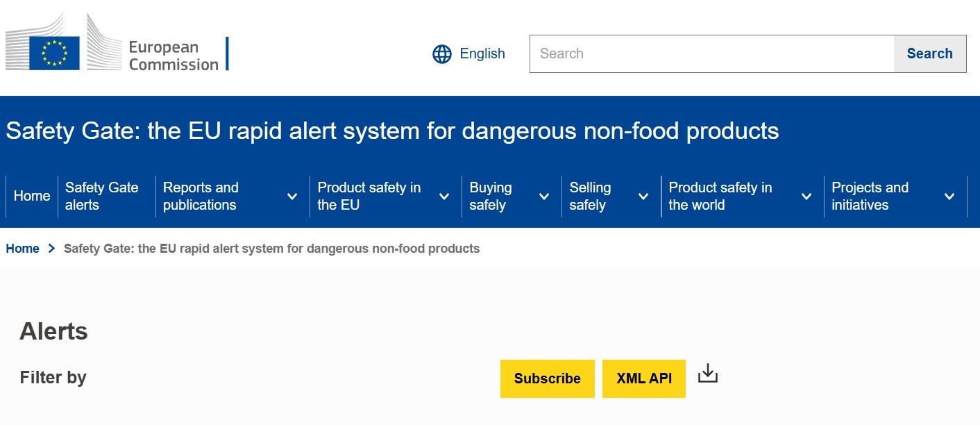Open the Home navigation menu item
980x425 pixels.
[x=32, y=197]
